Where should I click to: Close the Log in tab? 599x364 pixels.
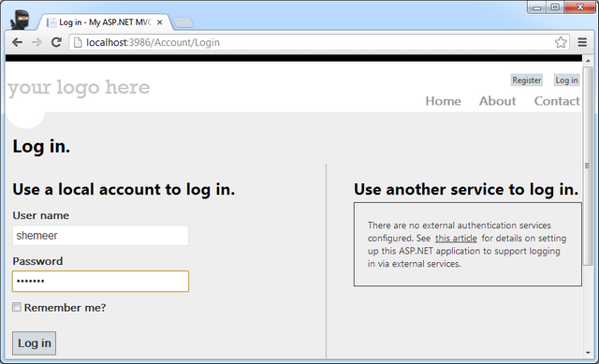160,22
